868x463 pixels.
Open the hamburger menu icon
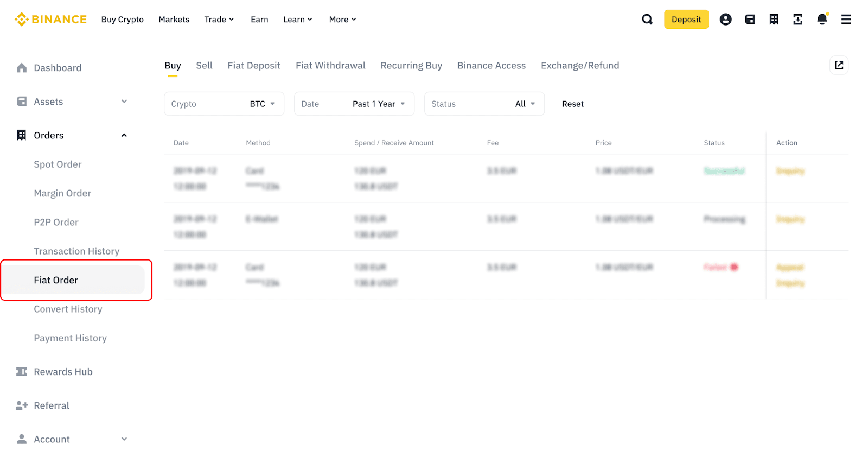(846, 20)
